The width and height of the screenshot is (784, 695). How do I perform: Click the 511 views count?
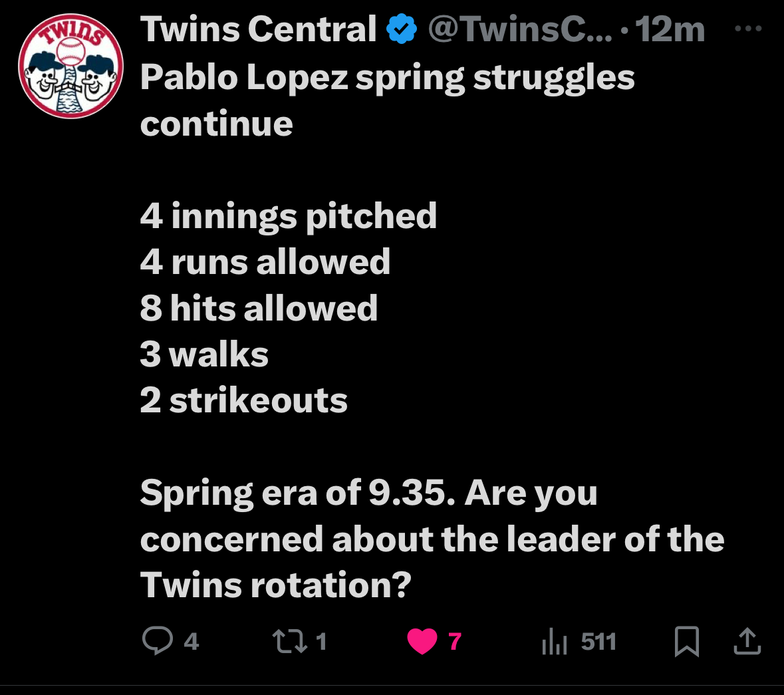pos(598,641)
